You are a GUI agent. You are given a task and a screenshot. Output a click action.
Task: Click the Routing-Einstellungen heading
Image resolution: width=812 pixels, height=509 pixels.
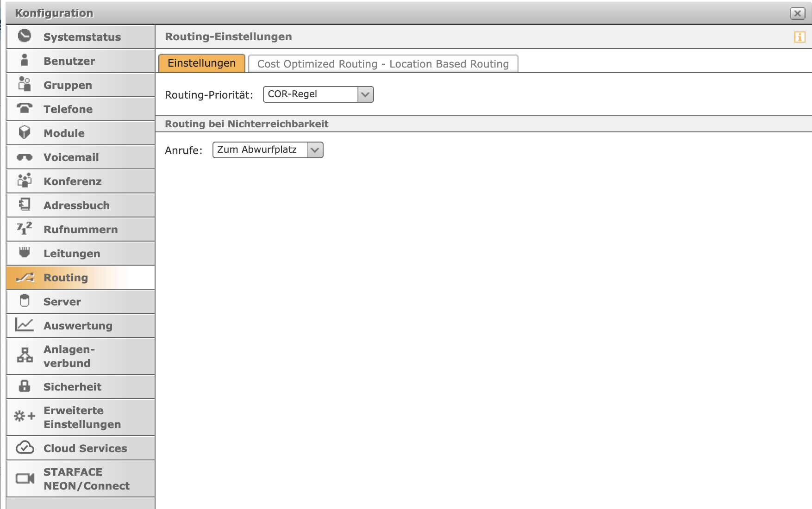pyautogui.click(x=229, y=37)
